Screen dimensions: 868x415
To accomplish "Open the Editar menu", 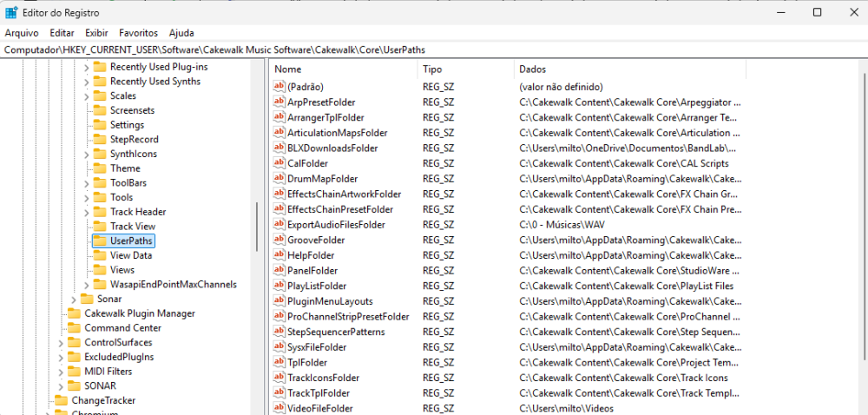I will point(62,33).
